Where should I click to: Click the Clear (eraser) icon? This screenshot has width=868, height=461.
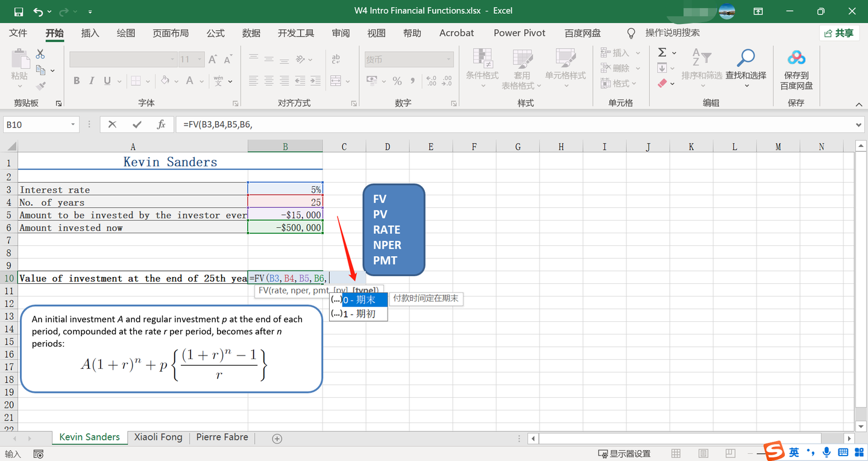pyautogui.click(x=663, y=83)
